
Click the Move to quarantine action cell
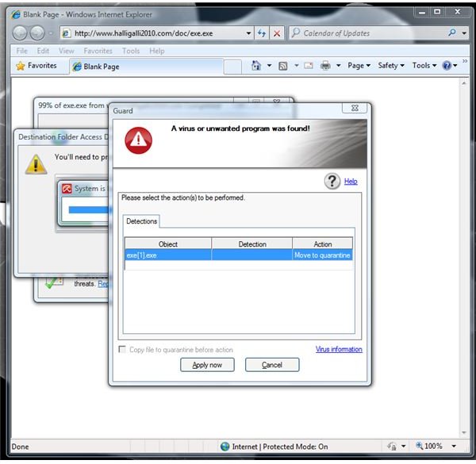(322, 255)
